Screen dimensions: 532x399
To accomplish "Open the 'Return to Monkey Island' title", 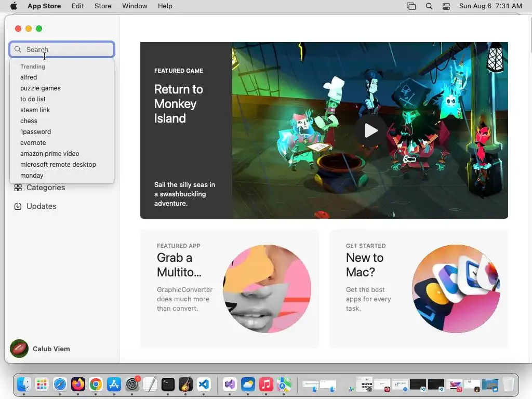I will tap(179, 104).
